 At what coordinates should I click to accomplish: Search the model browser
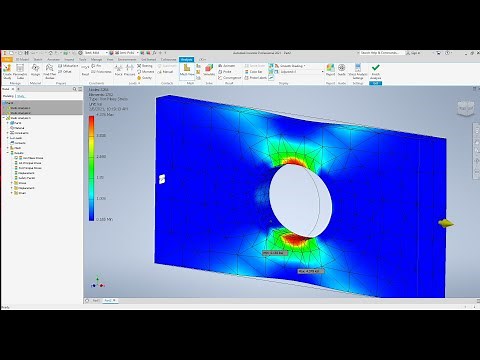tap(74, 89)
